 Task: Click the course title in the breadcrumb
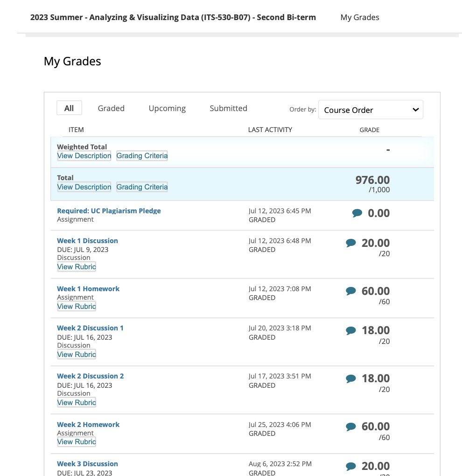click(x=173, y=17)
